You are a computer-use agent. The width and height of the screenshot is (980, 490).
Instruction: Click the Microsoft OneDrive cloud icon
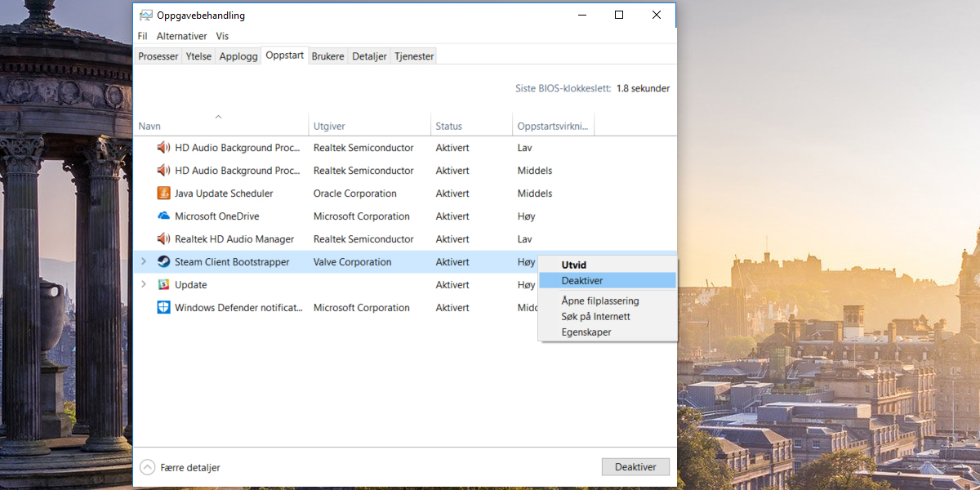(x=163, y=216)
